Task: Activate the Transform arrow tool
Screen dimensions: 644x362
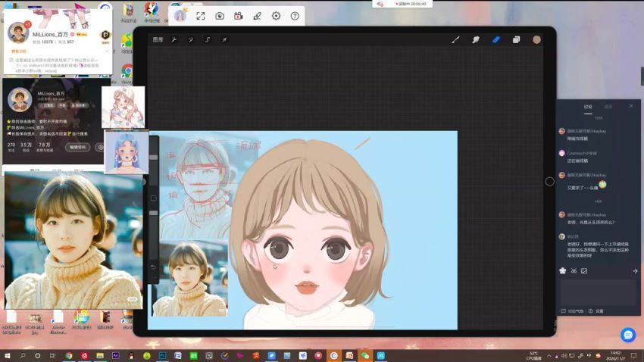Action: tap(224, 39)
